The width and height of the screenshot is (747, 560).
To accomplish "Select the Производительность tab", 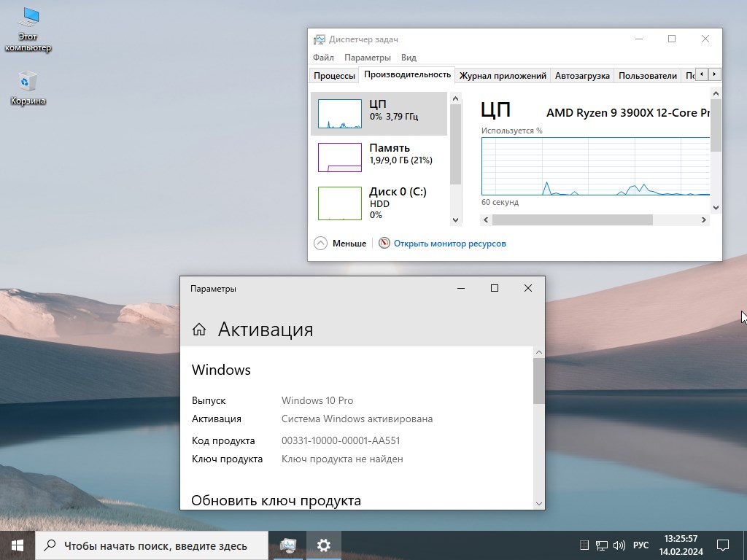I will click(x=407, y=75).
